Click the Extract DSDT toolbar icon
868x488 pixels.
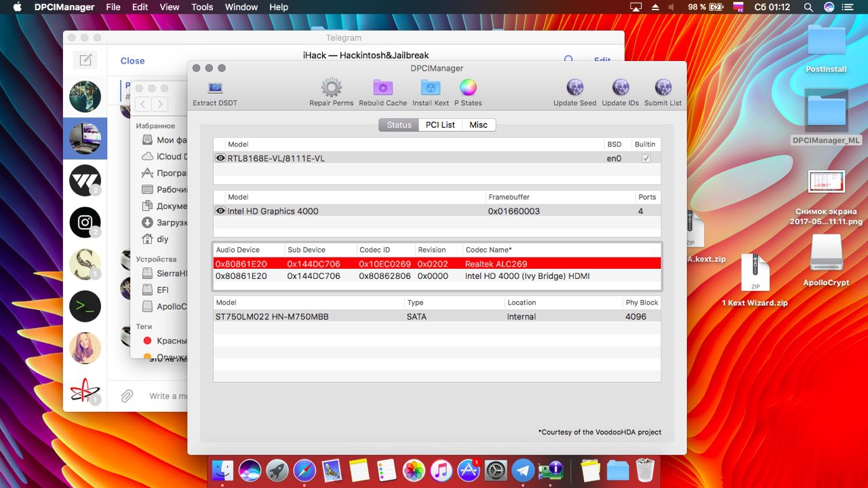coord(215,88)
